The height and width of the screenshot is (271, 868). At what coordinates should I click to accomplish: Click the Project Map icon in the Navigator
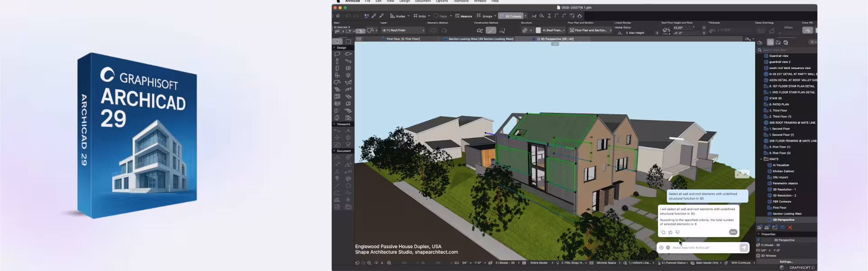[760, 42]
